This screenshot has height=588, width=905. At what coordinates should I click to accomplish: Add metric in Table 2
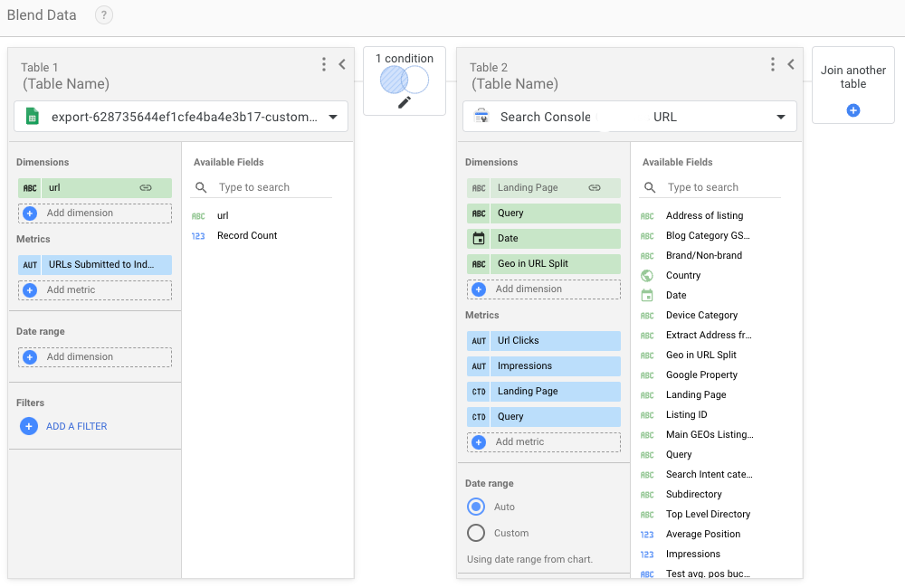[x=544, y=442]
